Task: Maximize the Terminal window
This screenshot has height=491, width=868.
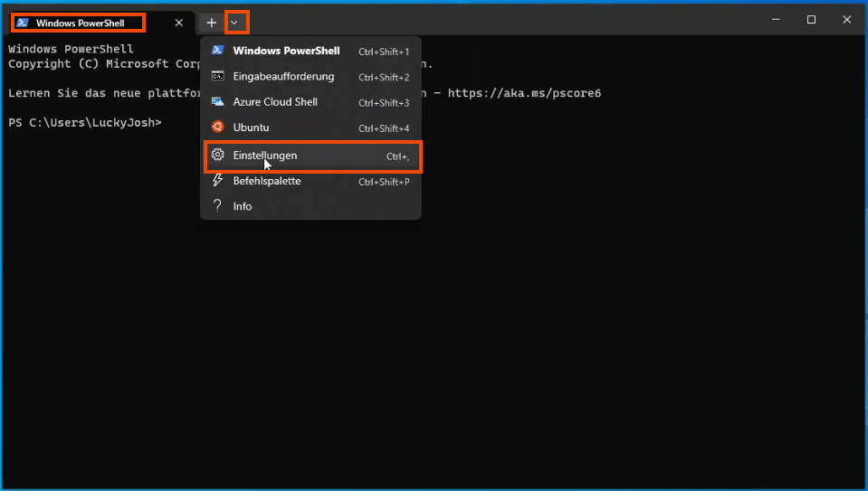Action: pyautogui.click(x=811, y=19)
